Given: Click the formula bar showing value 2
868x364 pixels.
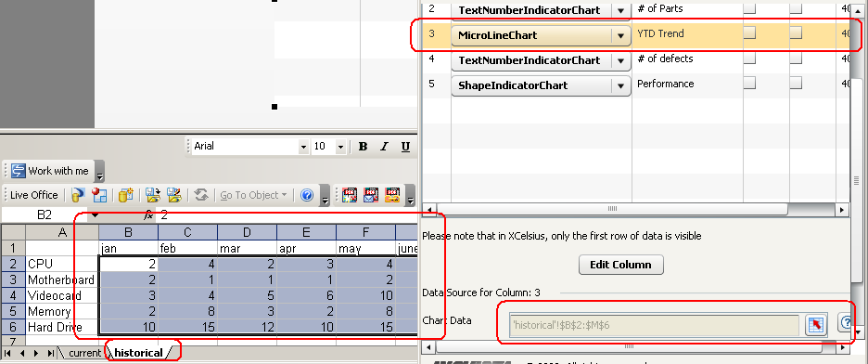Looking at the screenshot, I should pyautogui.click(x=287, y=215).
